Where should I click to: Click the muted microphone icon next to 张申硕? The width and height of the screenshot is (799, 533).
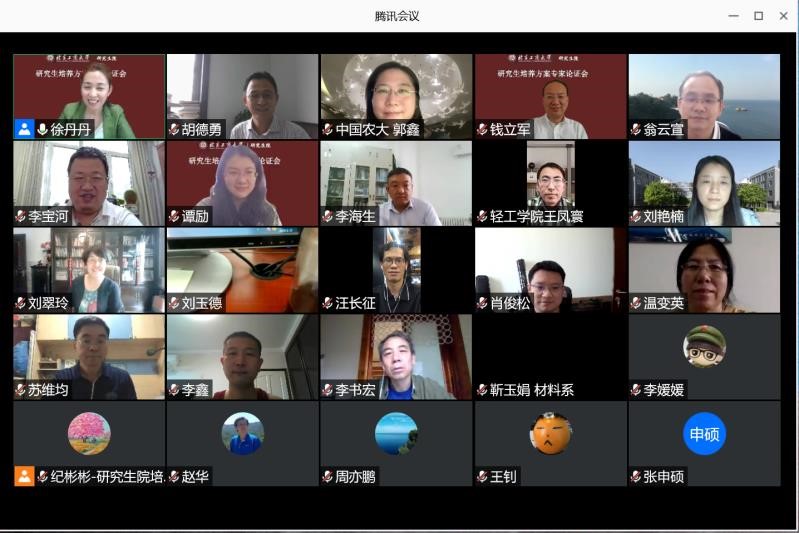[636, 476]
